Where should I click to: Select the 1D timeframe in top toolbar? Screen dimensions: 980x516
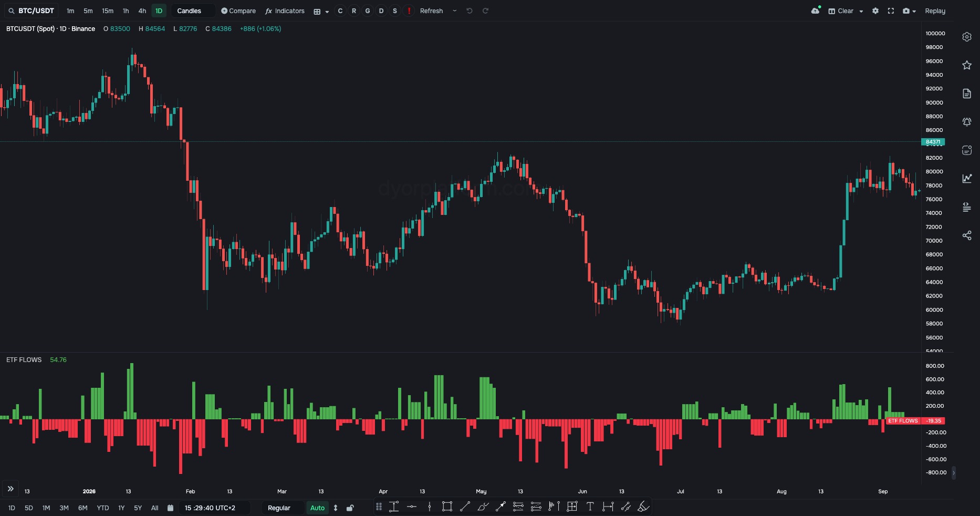click(x=159, y=11)
